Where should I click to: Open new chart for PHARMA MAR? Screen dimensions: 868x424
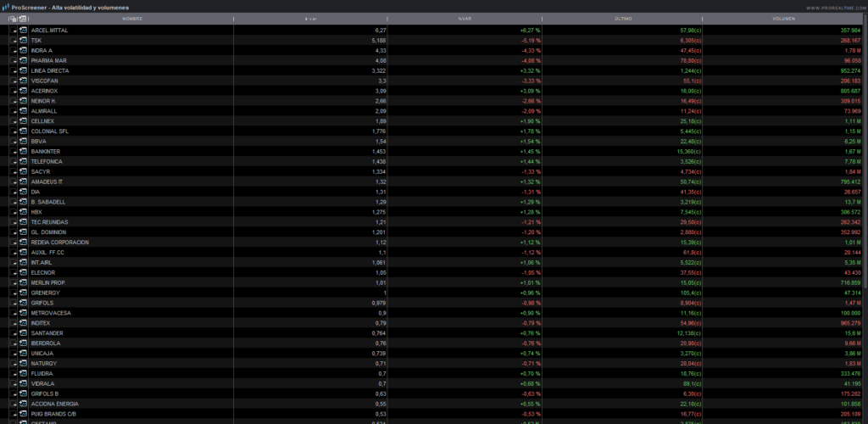point(23,60)
